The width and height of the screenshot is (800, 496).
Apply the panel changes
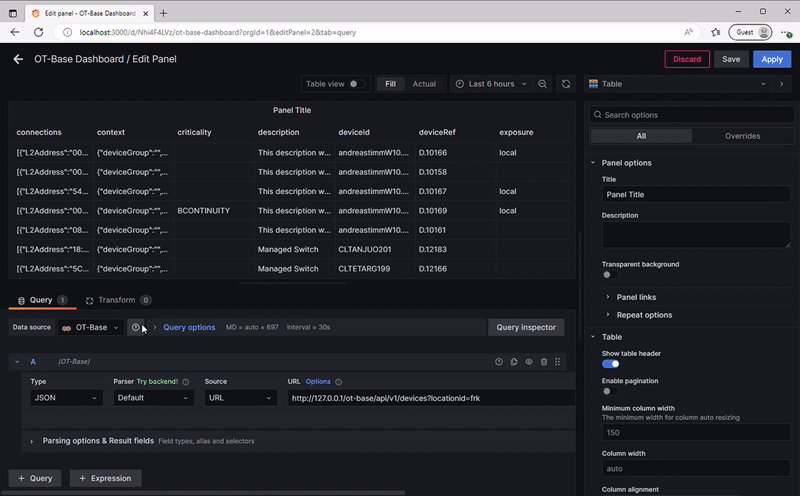(x=772, y=59)
